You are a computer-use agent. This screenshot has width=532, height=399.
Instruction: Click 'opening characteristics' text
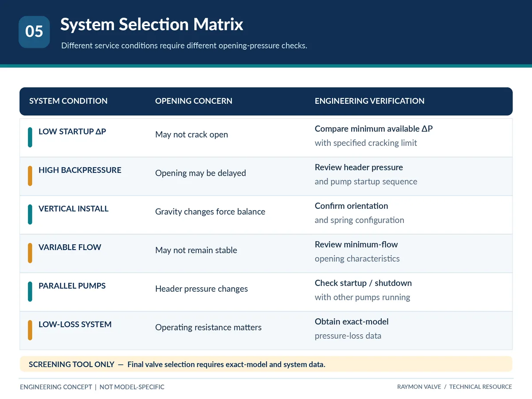point(357,259)
